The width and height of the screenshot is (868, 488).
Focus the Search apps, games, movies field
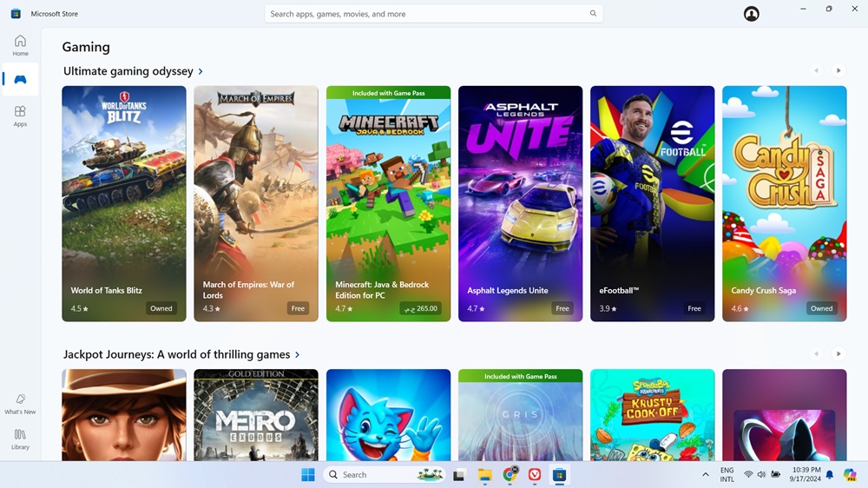pyautogui.click(x=433, y=14)
